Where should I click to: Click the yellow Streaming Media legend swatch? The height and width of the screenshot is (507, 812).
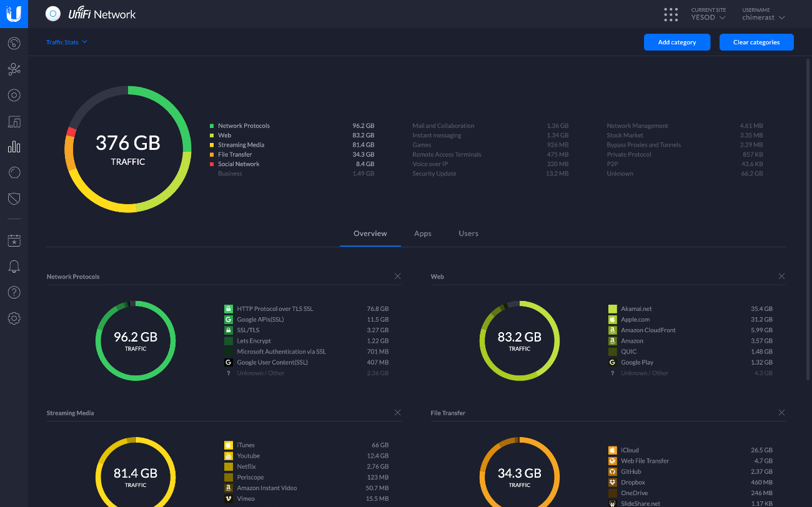(x=212, y=145)
